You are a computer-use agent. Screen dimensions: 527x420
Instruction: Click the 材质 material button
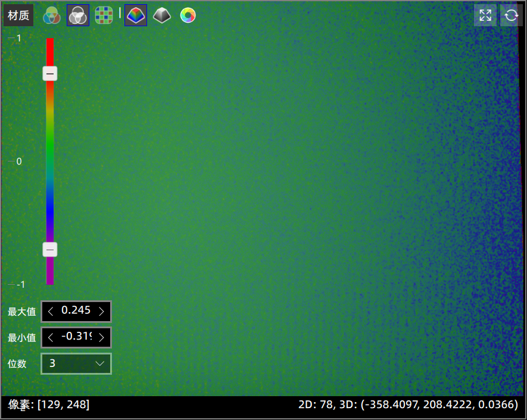pos(18,15)
